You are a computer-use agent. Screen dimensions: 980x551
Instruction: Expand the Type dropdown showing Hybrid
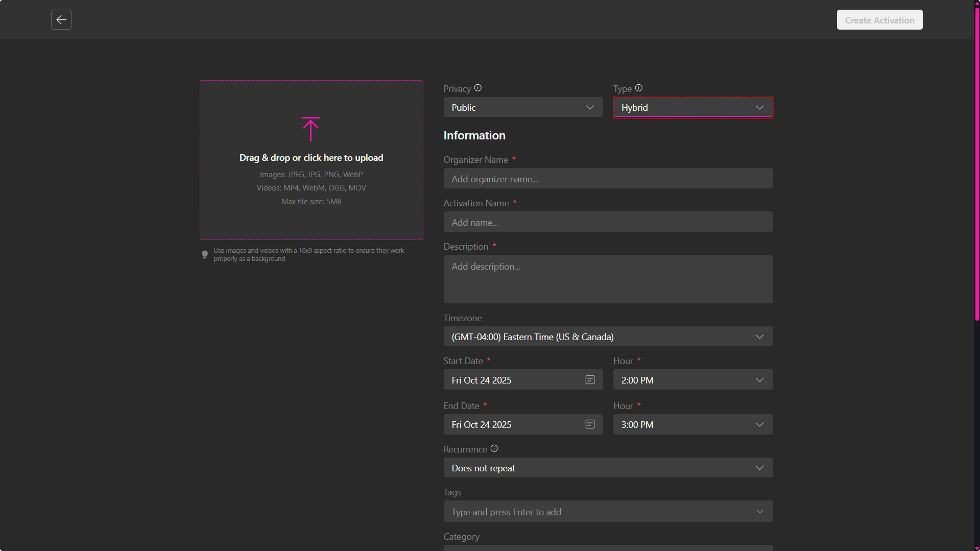(x=692, y=107)
